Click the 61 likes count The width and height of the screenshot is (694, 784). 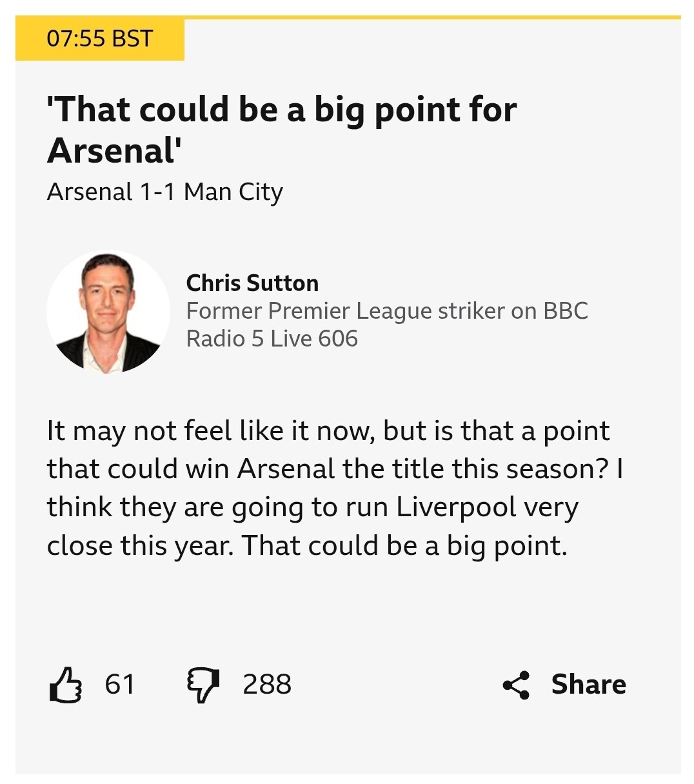(120, 685)
